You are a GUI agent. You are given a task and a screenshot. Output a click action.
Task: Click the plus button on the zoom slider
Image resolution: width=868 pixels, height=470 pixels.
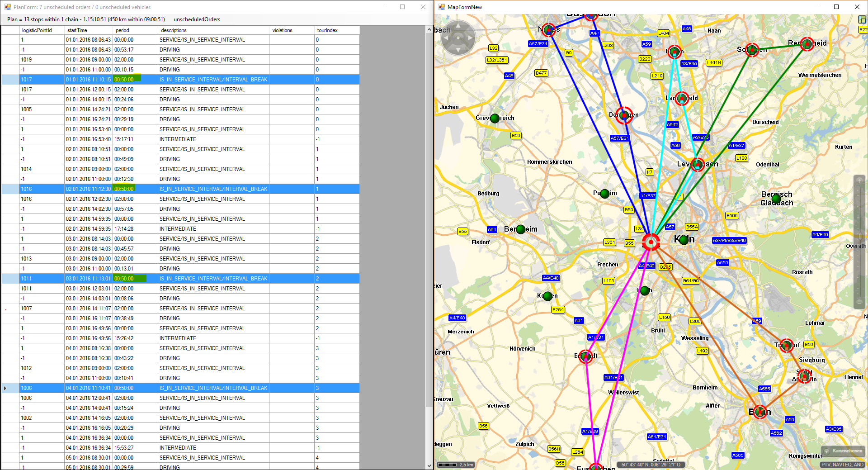(859, 181)
